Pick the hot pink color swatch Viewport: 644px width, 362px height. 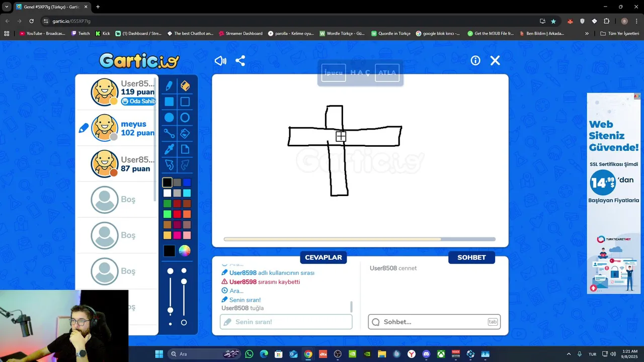(177, 235)
